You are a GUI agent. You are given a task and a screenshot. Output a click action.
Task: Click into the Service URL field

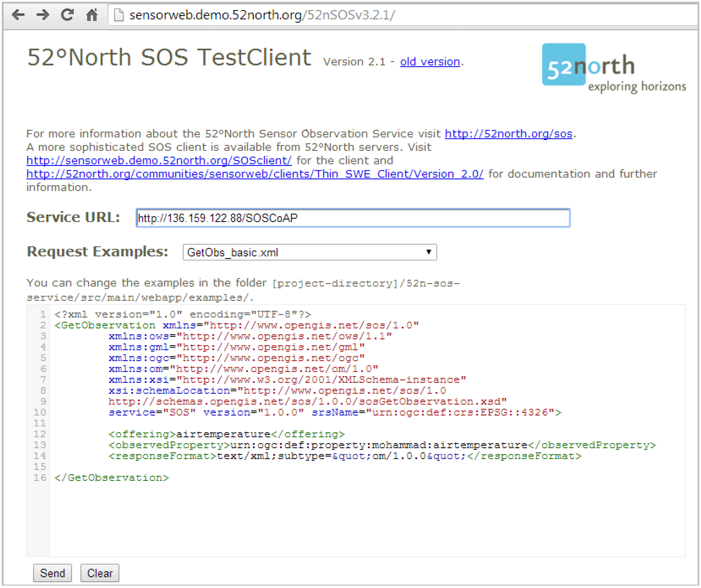[353, 218]
